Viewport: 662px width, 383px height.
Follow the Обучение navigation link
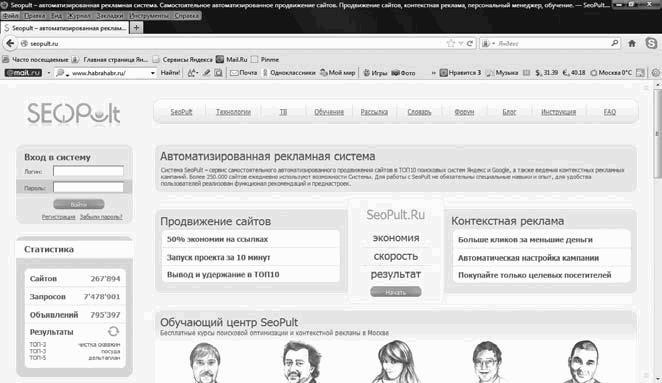[x=329, y=112]
